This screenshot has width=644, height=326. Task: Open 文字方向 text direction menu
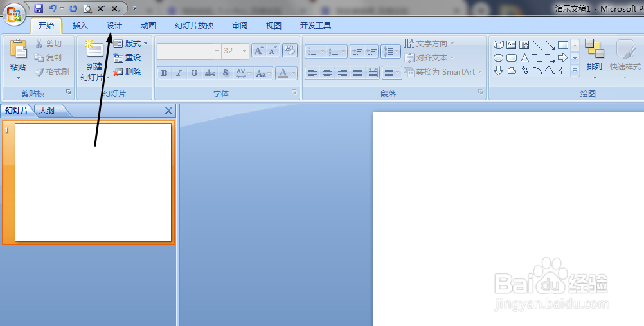point(429,44)
